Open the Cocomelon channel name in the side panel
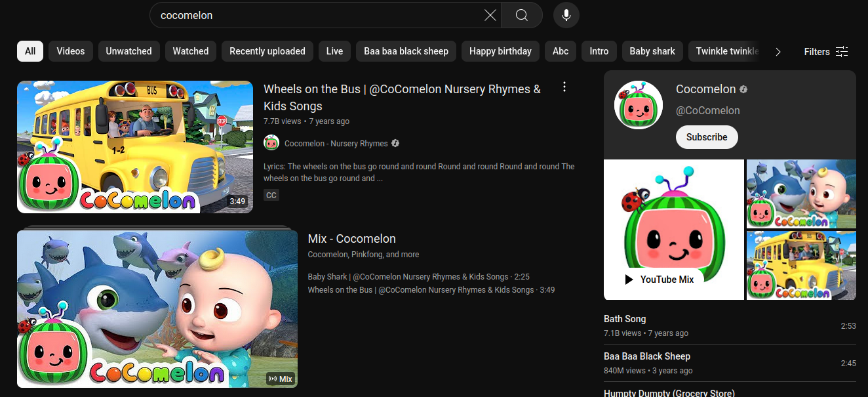 click(706, 89)
